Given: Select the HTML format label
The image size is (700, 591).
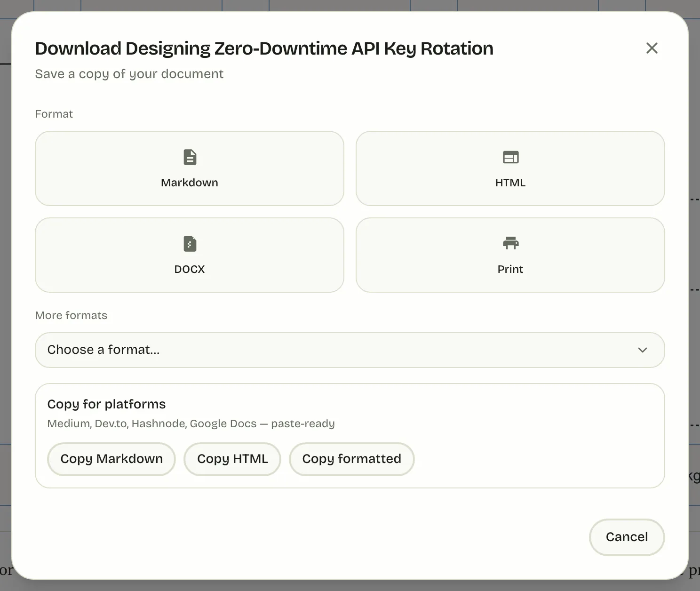Looking at the screenshot, I should [x=510, y=183].
